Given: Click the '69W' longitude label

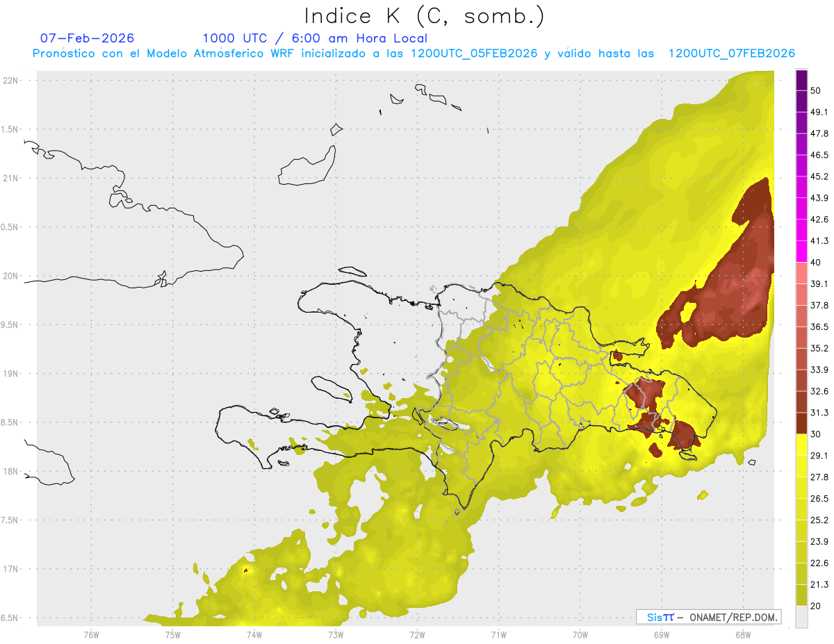Looking at the screenshot, I should coord(661,635).
